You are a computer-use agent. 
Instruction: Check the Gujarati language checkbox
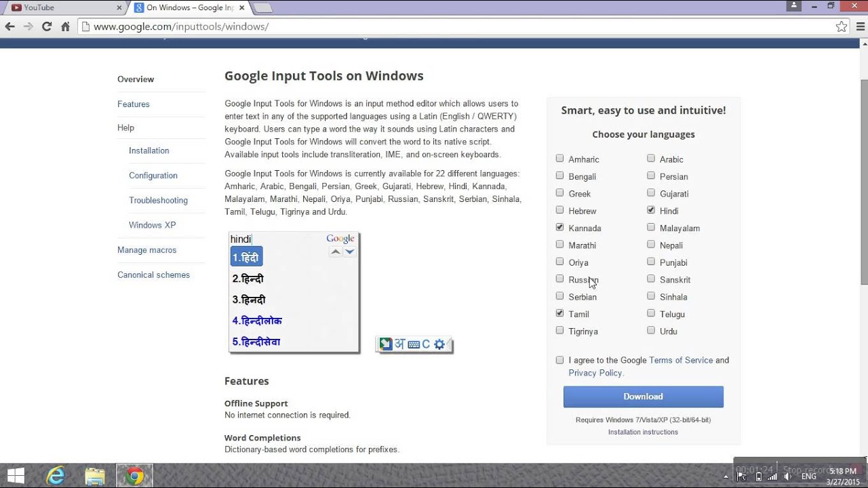point(651,193)
